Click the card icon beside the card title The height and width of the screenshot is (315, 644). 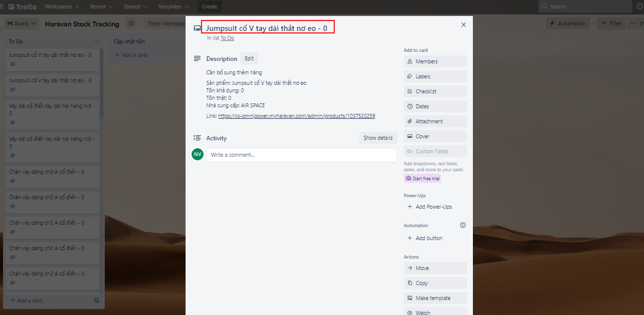[197, 28]
